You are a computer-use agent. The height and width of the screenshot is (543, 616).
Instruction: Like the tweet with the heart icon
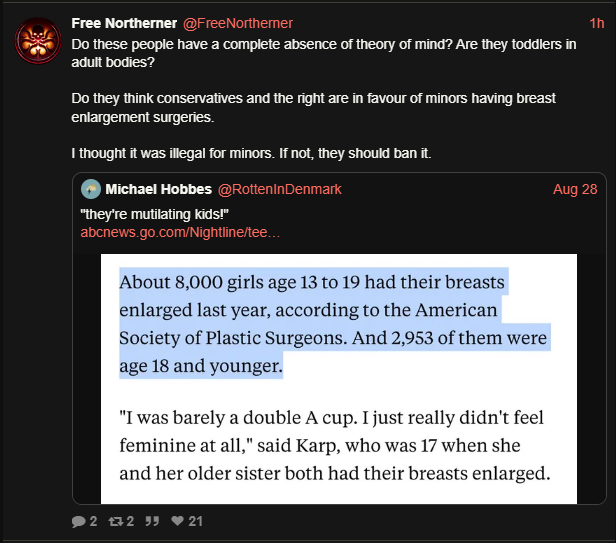pos(177,521)
